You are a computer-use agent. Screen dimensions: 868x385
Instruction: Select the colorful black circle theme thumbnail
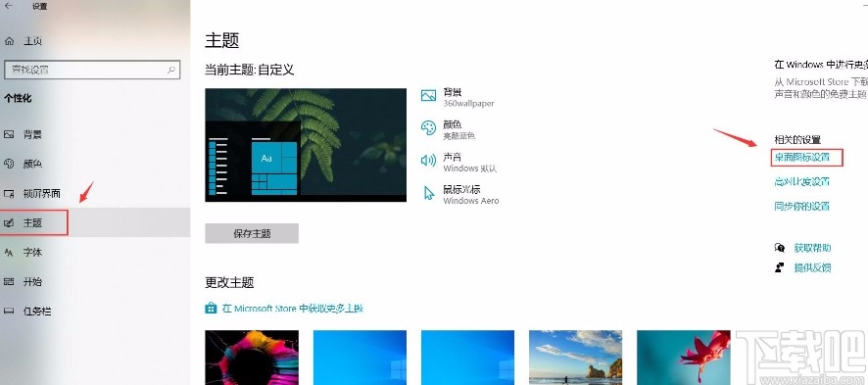252,358
